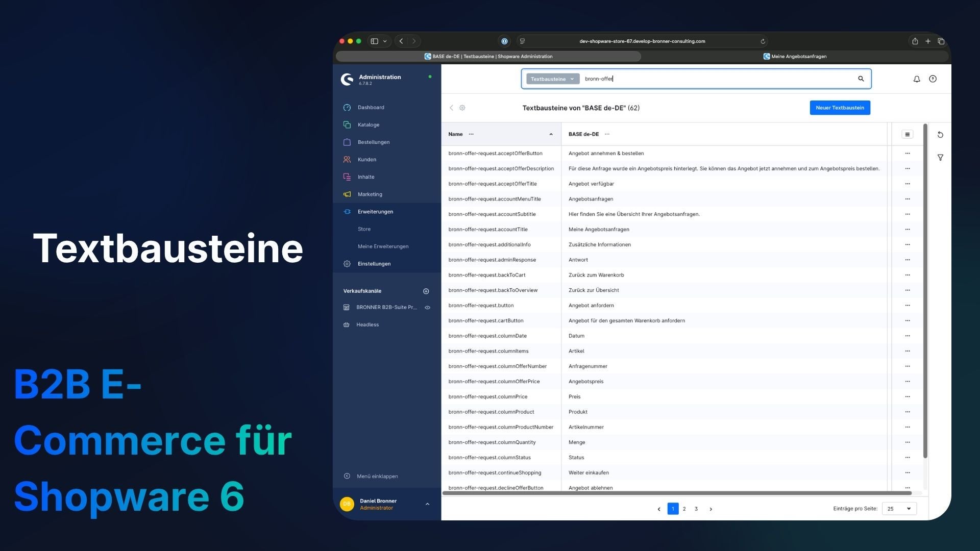This screenshot has height=551, width=980.
Task: Click Safari back navigation arrow
Action: (x=401, y=41)
